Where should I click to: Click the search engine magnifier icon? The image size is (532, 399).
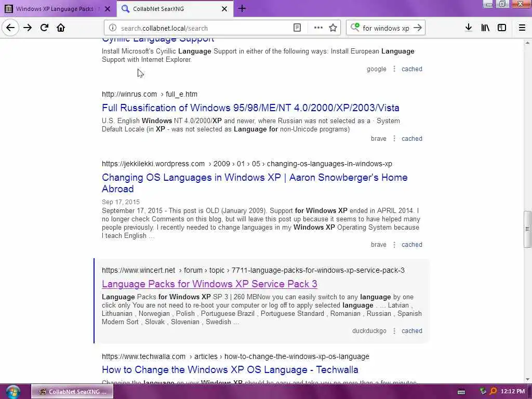355,27
